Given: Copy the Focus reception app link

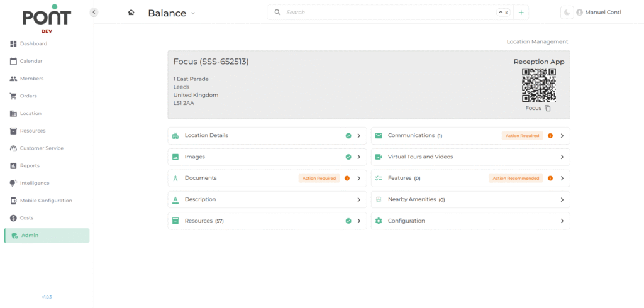Looking at the screenshot, I should click(548, 108).
